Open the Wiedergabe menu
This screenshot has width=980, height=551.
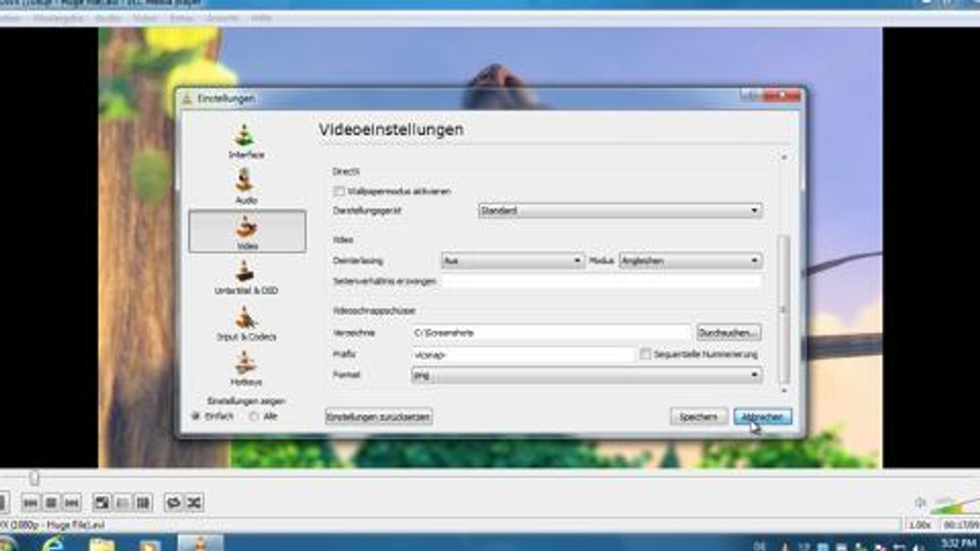57,18
